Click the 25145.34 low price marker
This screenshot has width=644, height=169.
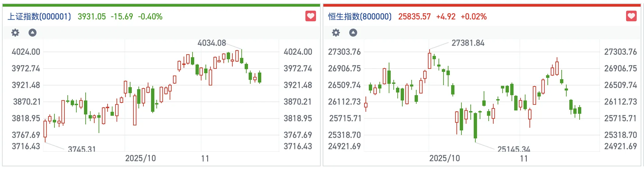click(514, 149)
